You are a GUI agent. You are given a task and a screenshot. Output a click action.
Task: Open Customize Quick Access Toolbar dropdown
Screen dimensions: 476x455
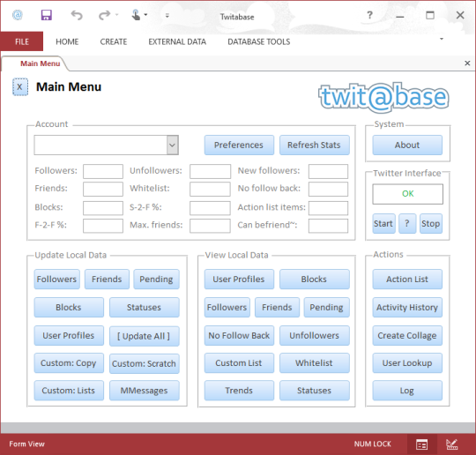[x=167, y=15]
